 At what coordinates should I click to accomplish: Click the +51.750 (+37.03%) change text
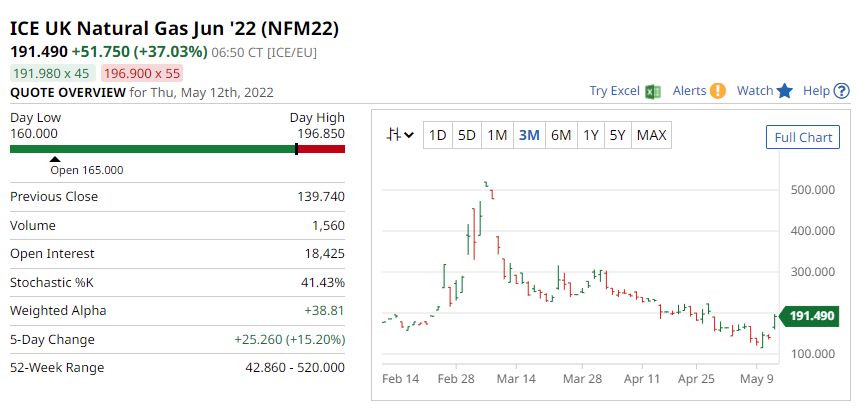point(140,52)
